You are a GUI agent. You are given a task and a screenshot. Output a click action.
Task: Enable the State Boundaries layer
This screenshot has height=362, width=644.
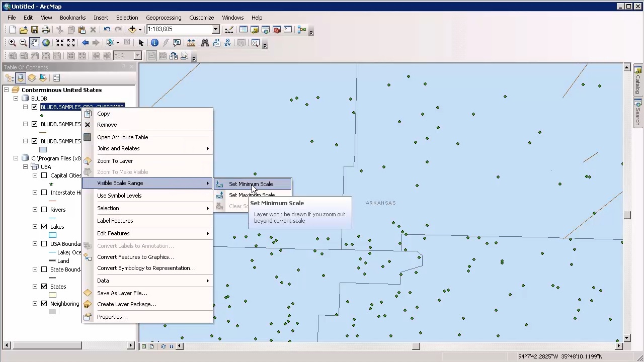pyautogui.click(x=44, y=269)
